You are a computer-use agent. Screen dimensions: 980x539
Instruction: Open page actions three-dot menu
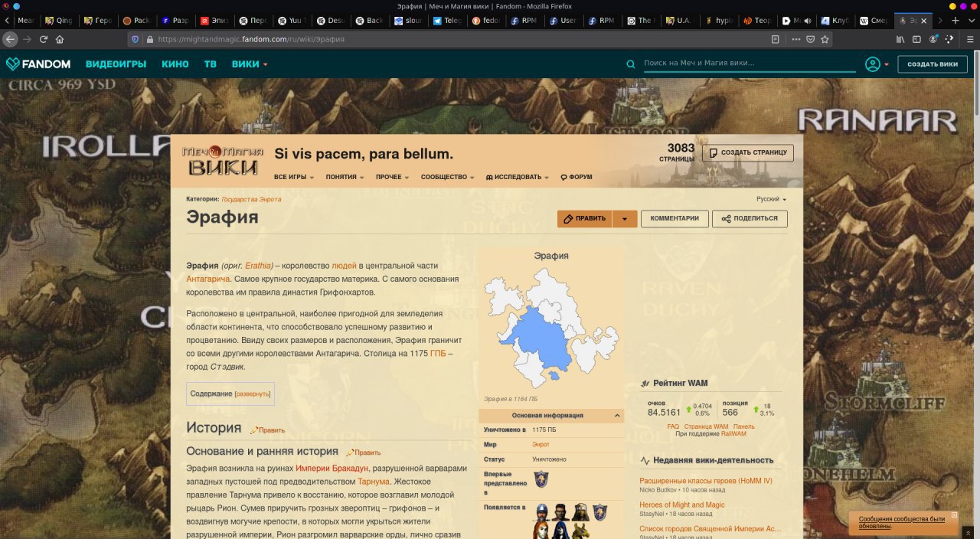[x=798, y=38]
